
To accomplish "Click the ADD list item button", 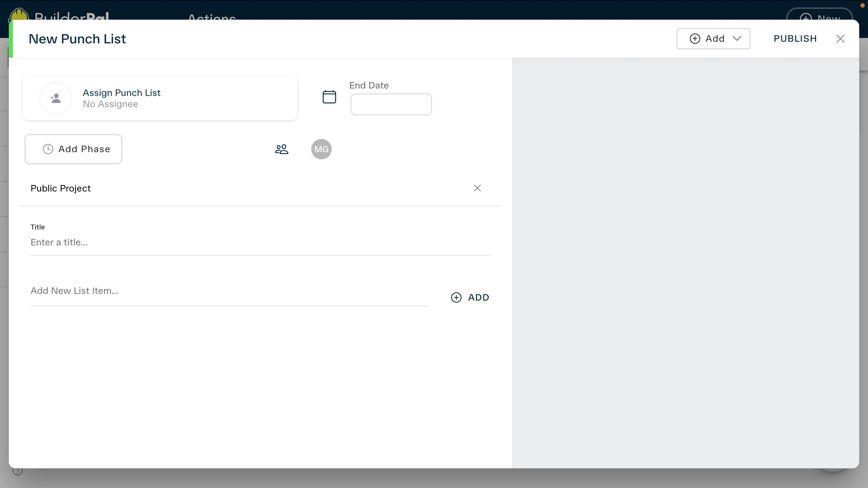I will tap(478, 298).
